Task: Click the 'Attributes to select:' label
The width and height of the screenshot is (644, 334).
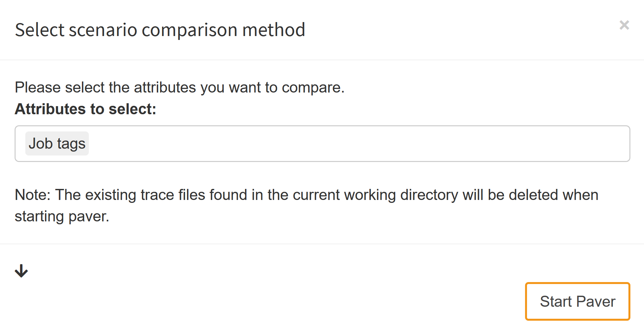Action: point(86,109)
